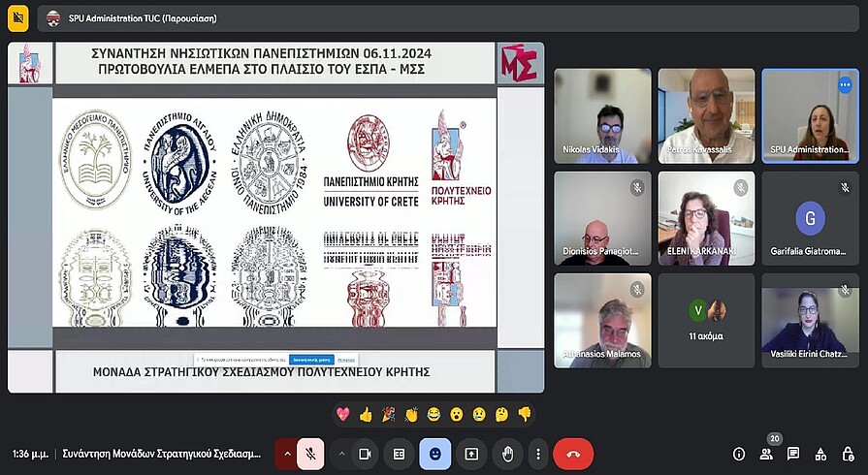Select Nikolas Vidakis video tile
This screenshot has width=868, height=475.
pos(603,115)
